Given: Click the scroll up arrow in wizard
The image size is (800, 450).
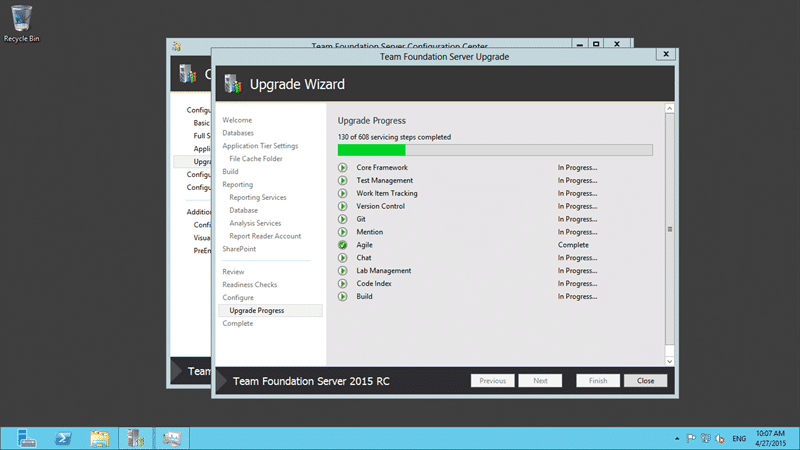Looking at the screenshot, I should point(669,108).
